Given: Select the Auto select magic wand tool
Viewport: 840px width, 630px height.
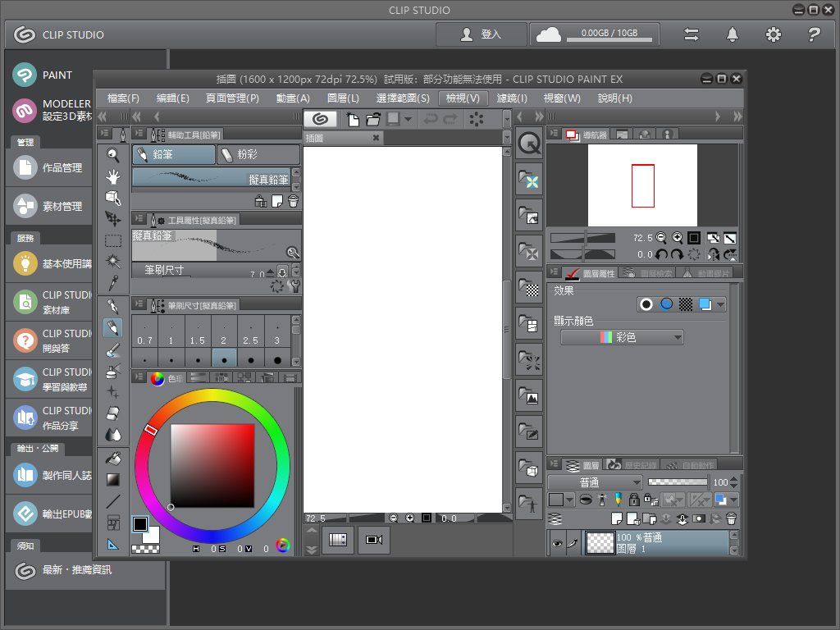Looking at the screenshot, I should [113, 262].
